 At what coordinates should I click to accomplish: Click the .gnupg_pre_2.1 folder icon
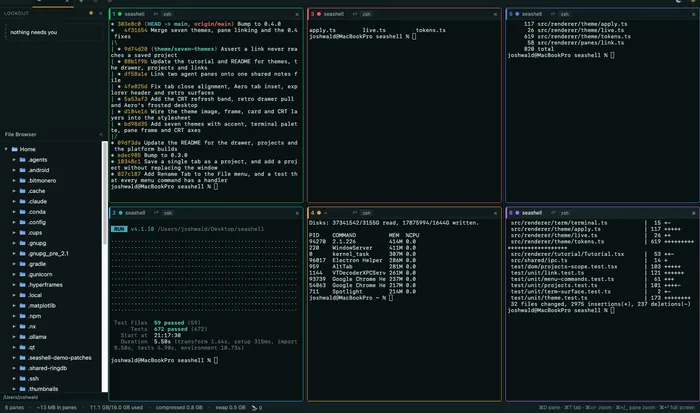[22, 254]
